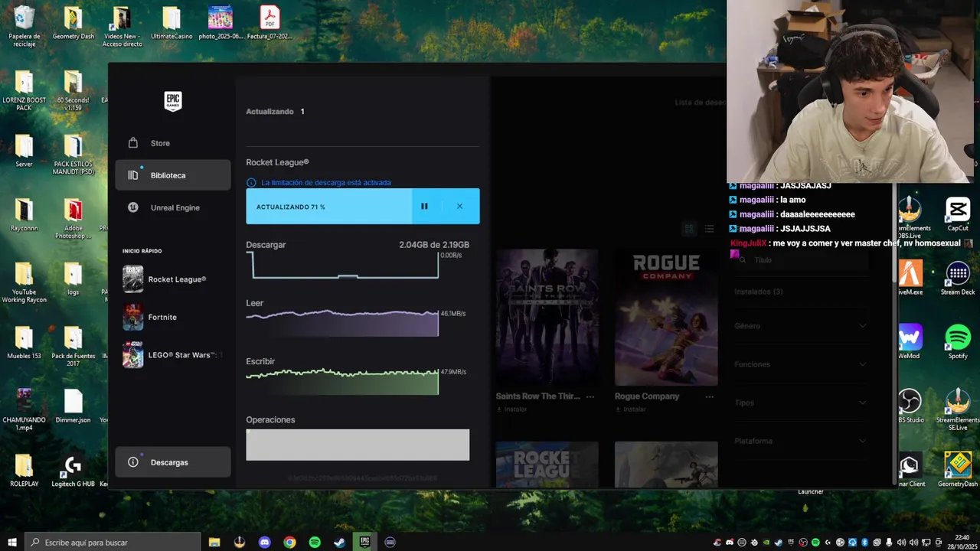Open Rocket League library thumbnail
Image resolution: width=980 pixels, height=551 pixels.
point(547,464)
